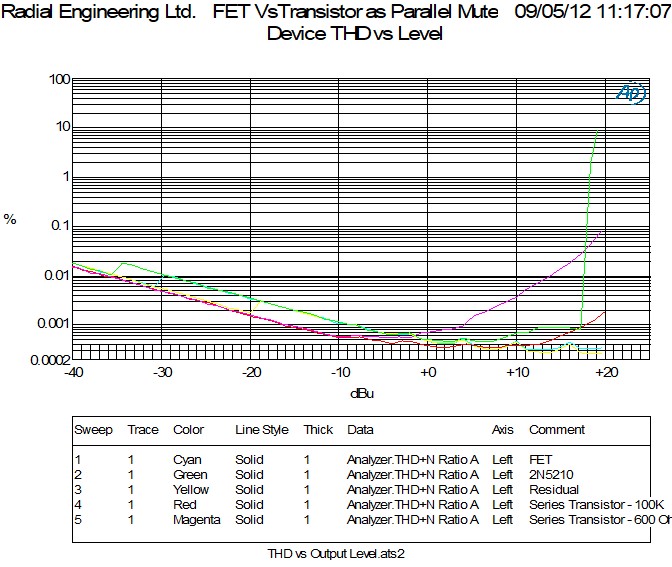Click the '100' y-axis label
Image resolution: width=672 pixels, height=567 pixels.
tap(60, 79)
